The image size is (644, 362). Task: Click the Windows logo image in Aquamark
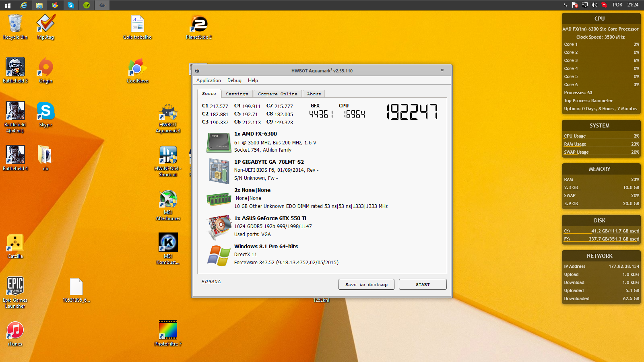[219, 255]
